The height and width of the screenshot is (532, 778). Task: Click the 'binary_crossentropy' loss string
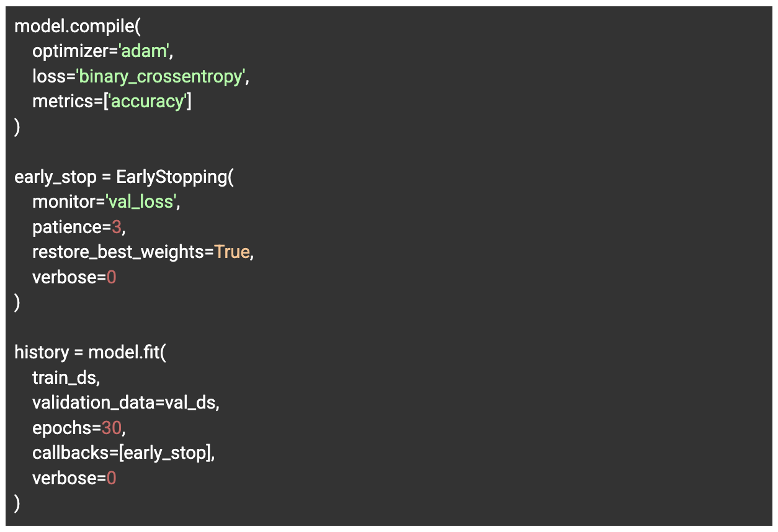pos(161,76)
